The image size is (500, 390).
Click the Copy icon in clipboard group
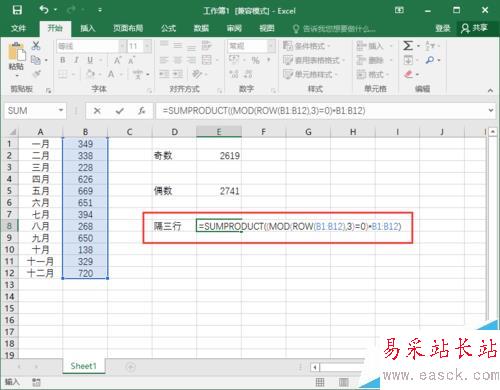(35, 60)
